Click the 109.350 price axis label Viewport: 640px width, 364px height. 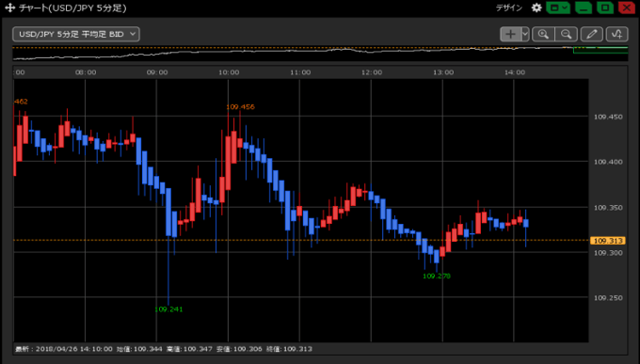[608, 208]
